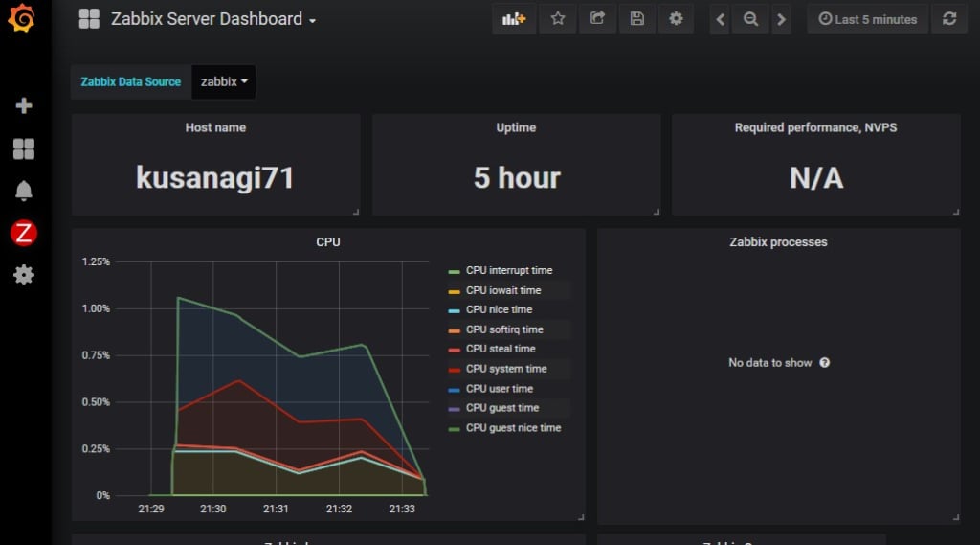980x545 pixels.
Task: Open the Zabbix plugin sidebar icon
Action: tap(24, 233)
